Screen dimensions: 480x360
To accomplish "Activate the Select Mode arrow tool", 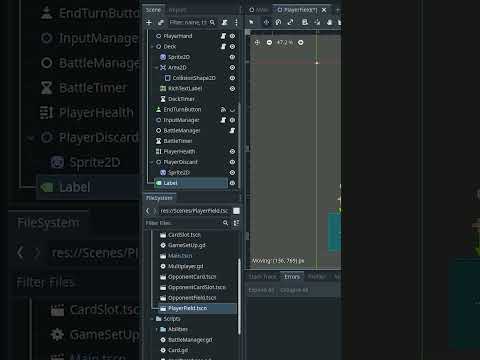I will click(x=252, y=22).
